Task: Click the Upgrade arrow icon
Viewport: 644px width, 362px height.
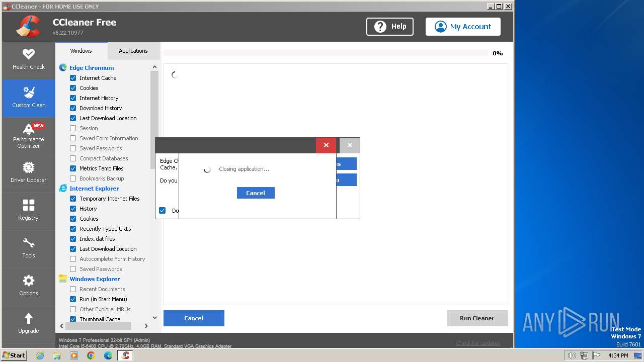Action: (29, 318)
